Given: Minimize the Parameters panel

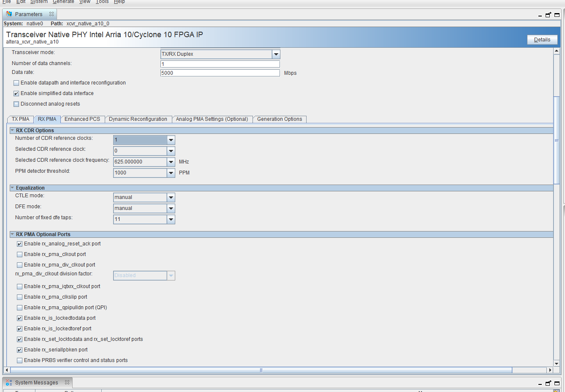Looking at the screenshot, I should [x=540, y=16].
